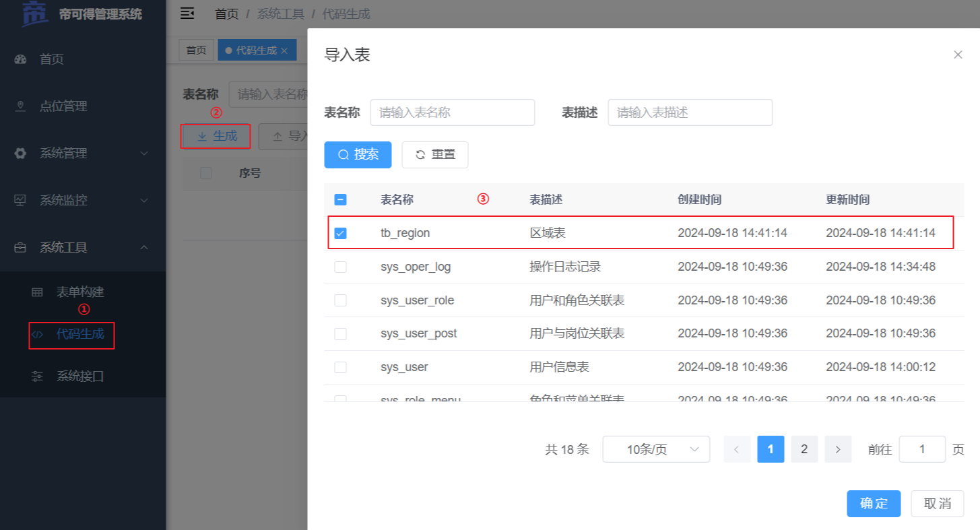Click the 点位管理 location pin icon

20,106
